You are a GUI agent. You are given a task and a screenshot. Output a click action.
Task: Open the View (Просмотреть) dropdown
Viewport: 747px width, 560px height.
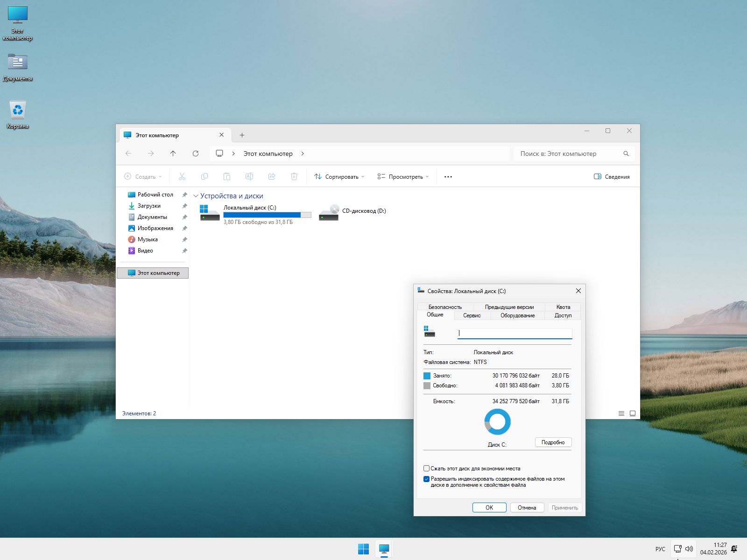tap(403, 177)
